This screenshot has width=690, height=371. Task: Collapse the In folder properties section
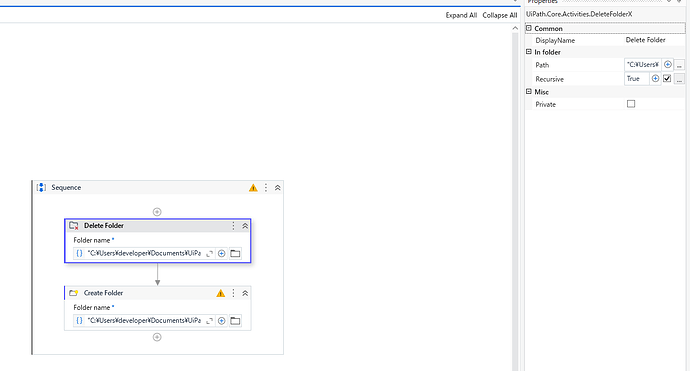[529, 52]
